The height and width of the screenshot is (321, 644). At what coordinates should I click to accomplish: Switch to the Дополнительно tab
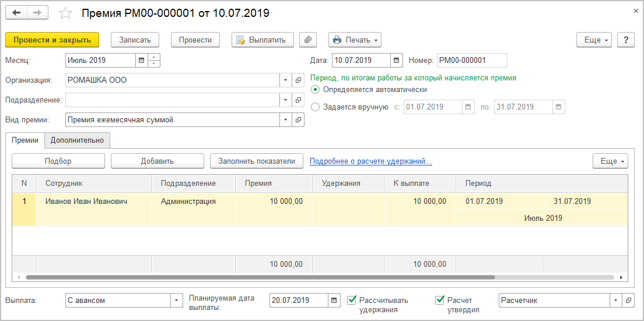(77, 140)
